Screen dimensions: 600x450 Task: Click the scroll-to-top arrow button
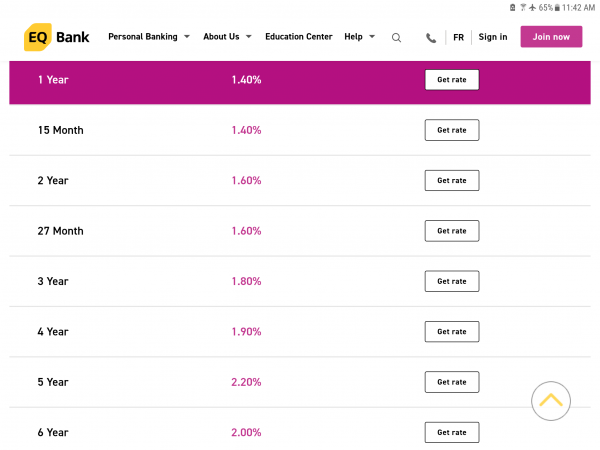click(x=551, y=401)
